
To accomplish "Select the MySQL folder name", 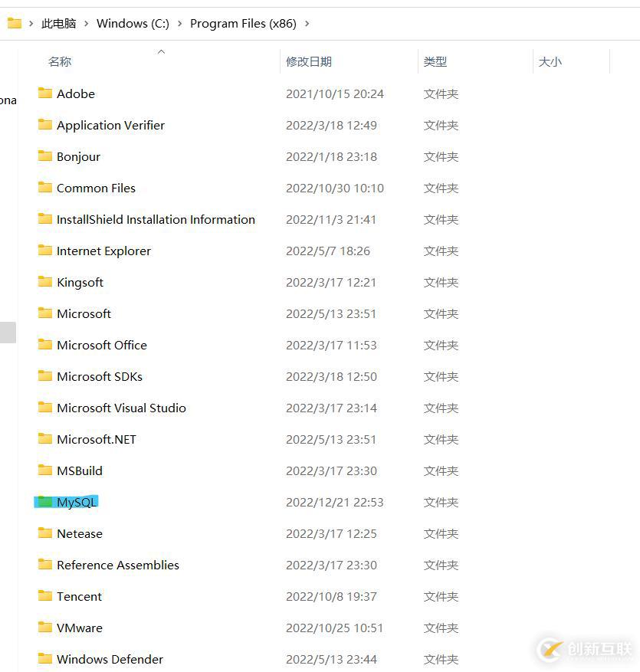I will [77, 503].
